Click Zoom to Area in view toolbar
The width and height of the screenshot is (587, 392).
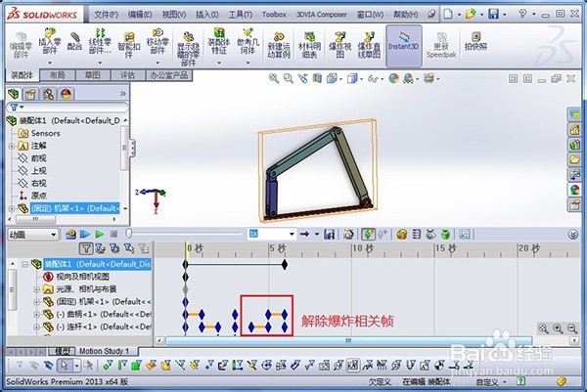[288, 78]
